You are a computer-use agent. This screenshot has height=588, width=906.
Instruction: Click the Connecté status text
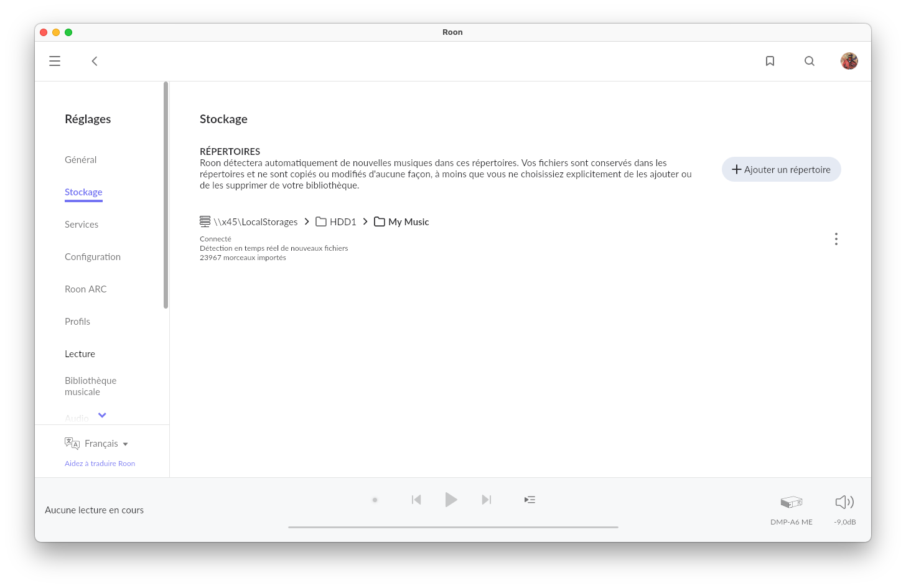click(x=215, y=239)
